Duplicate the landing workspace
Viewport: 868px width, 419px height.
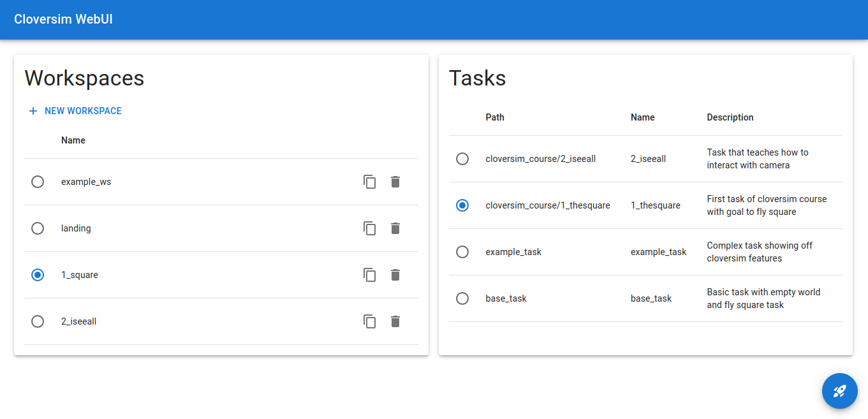click(370, 228)
